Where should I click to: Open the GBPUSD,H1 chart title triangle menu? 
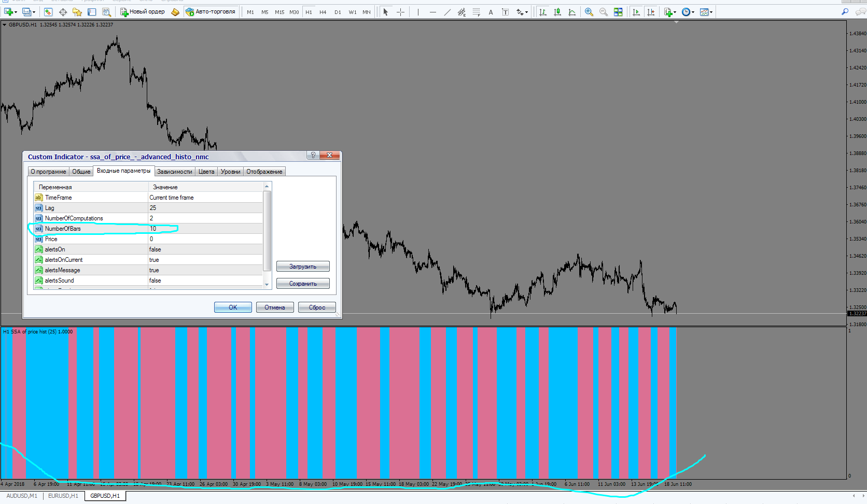(5, 24)
